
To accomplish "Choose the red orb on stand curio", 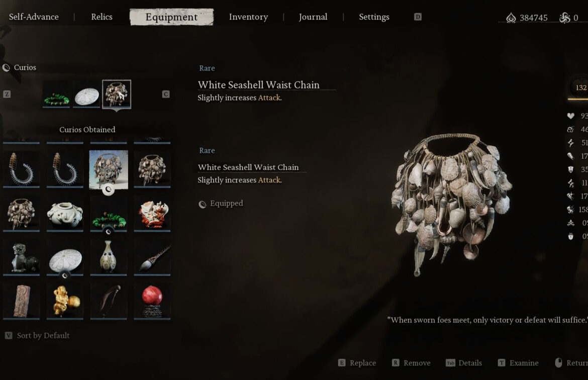I will [152, 301].
